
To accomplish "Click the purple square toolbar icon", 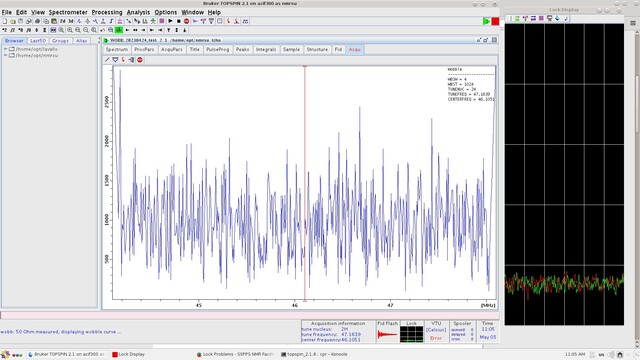I will tap(162, 21).
